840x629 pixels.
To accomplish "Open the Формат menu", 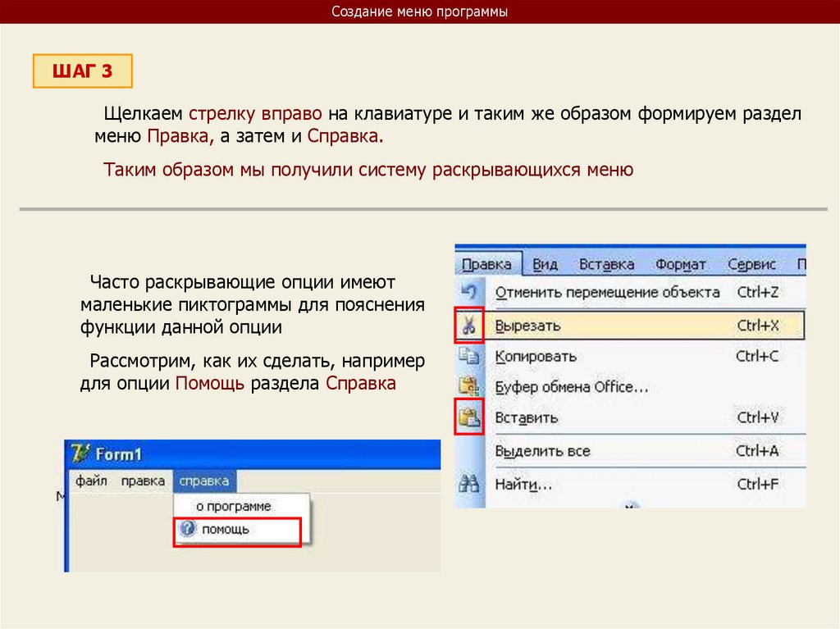I will pyautogui.click(x=680, y=264).
